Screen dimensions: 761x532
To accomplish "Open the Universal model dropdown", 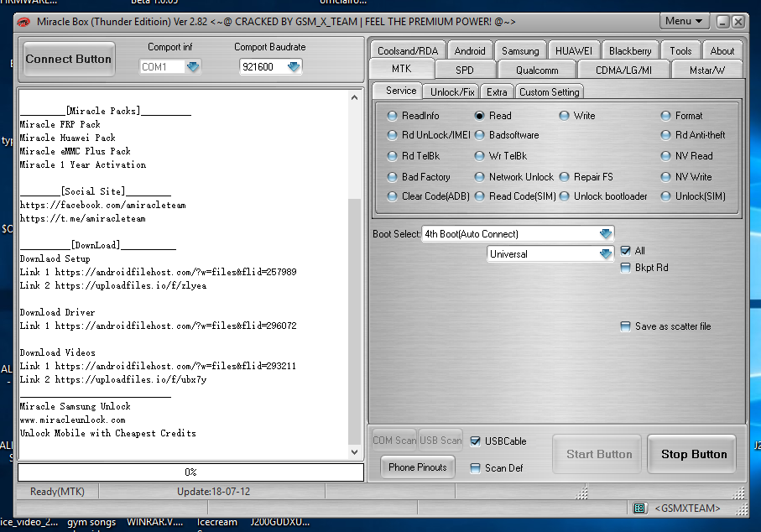I will [605, 254].
